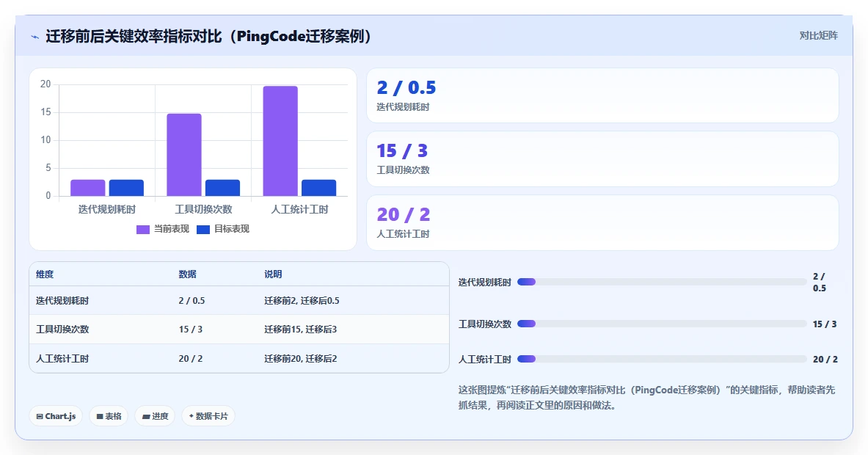The width and height of the screenshot is (868, 455).
Task: Click the 数据卡片 tag chip
Action: [208, 416]
